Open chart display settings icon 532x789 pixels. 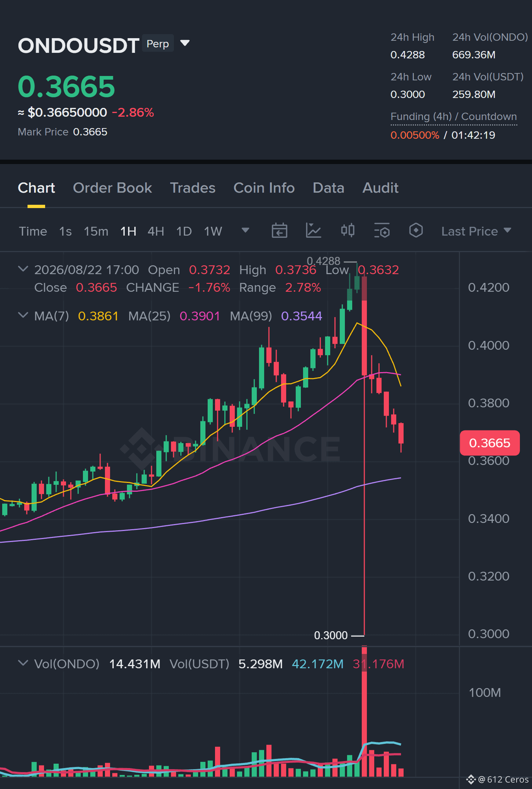(x=382, y=231)
